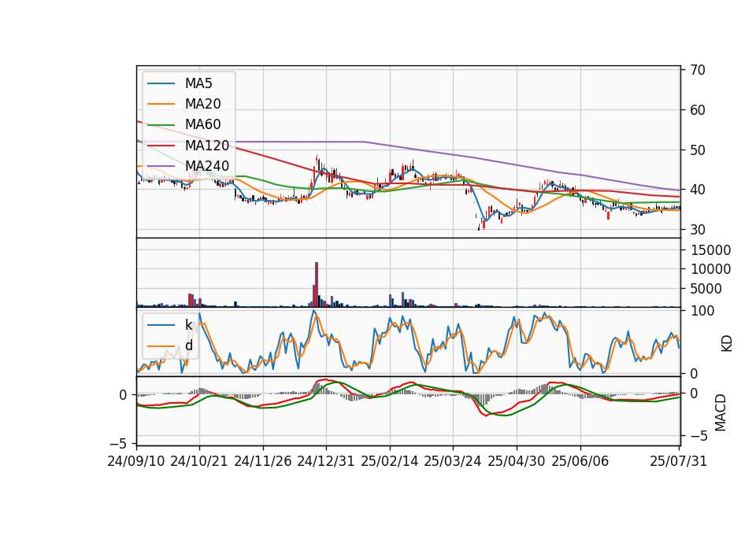
Task: Click the green MA60 legend line swatch
Action: [x=161, y=125]
